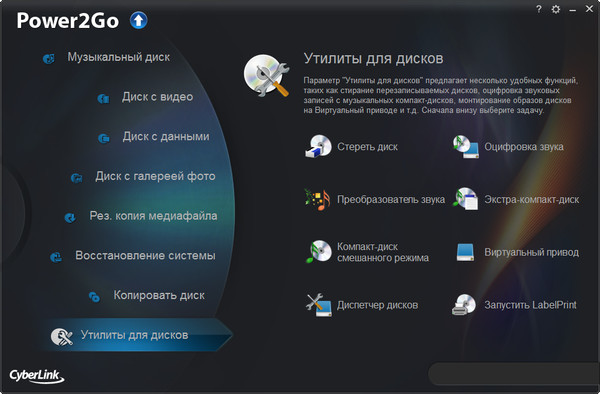600x394 pixels.
Task: Launch the Оцифровка звука task
Action: 524,147
